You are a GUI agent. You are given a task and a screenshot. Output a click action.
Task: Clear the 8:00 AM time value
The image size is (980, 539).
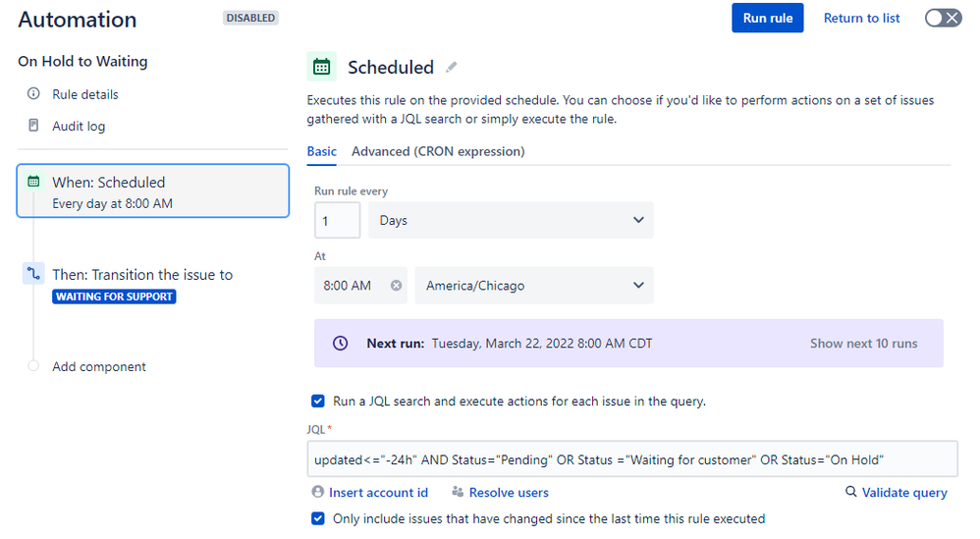pyautogui.click(x=397, y=286)
